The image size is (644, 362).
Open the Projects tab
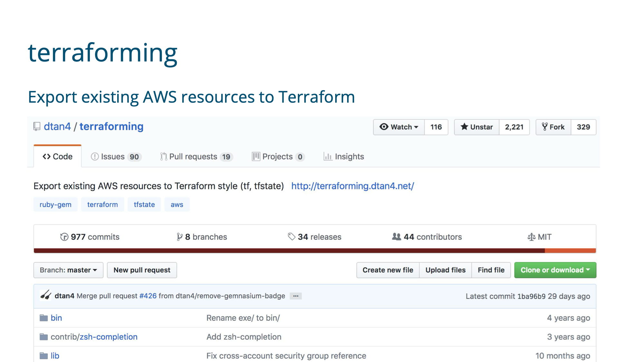[278, 157]
